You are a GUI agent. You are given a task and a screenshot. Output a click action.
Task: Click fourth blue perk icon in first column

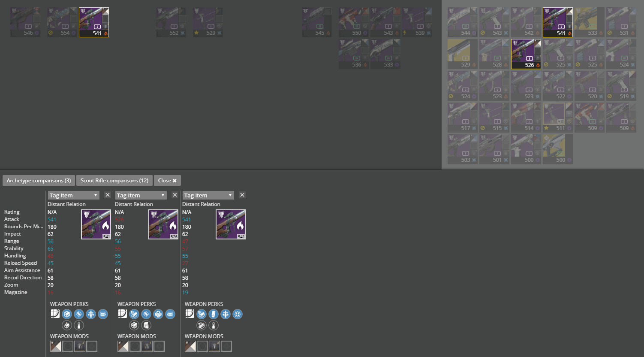tap(103, 314)
